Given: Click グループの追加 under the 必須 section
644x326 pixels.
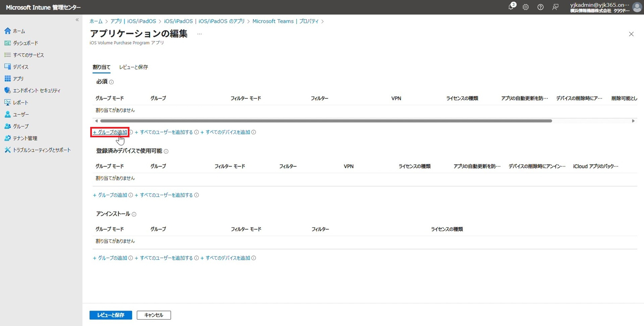Looking at the screenshot, I should pyautogui.click(x=110, y=132).
